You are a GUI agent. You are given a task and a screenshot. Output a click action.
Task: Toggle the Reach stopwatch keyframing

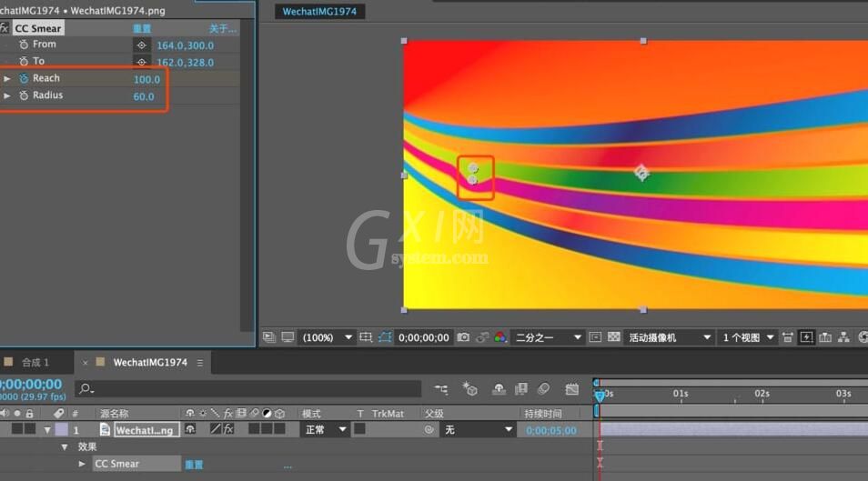24,78
